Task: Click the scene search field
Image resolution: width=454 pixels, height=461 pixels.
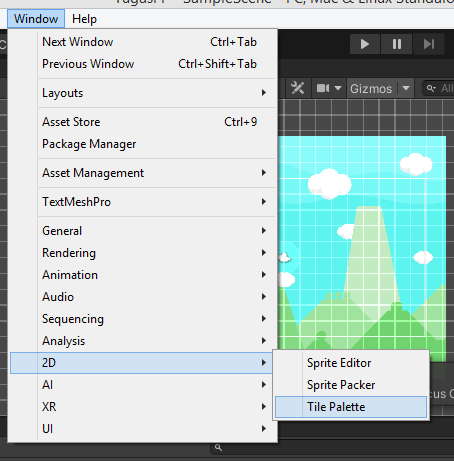Action: click(438, 88)
